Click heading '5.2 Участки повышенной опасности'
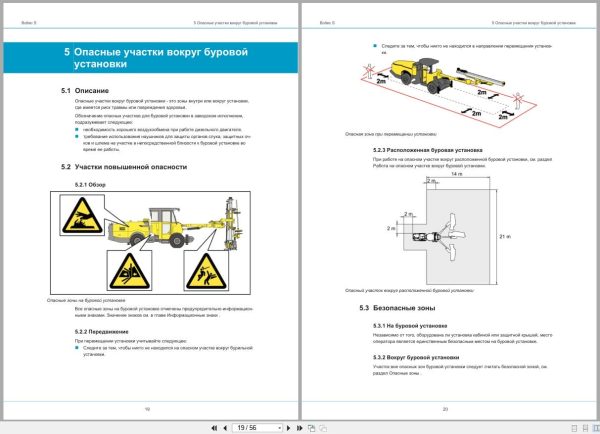600x434 pixels. (124, 167)
